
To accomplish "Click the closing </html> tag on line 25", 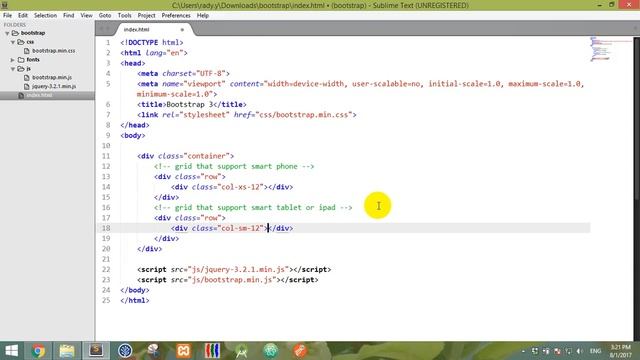I will [135, 300].
